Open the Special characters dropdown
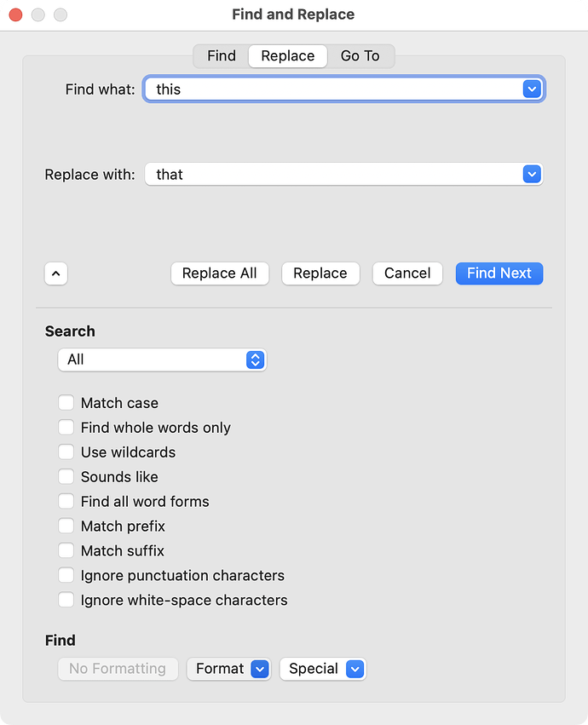 [323, 669]
